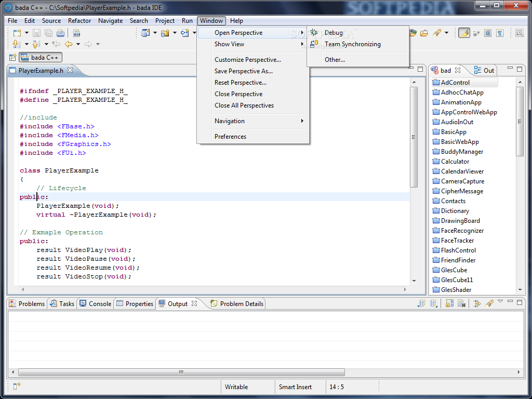Image resolution: width=532 pixels, height=399 pixels.
Task: Click Reset Perspective... menu item
Action: (253, 83)
